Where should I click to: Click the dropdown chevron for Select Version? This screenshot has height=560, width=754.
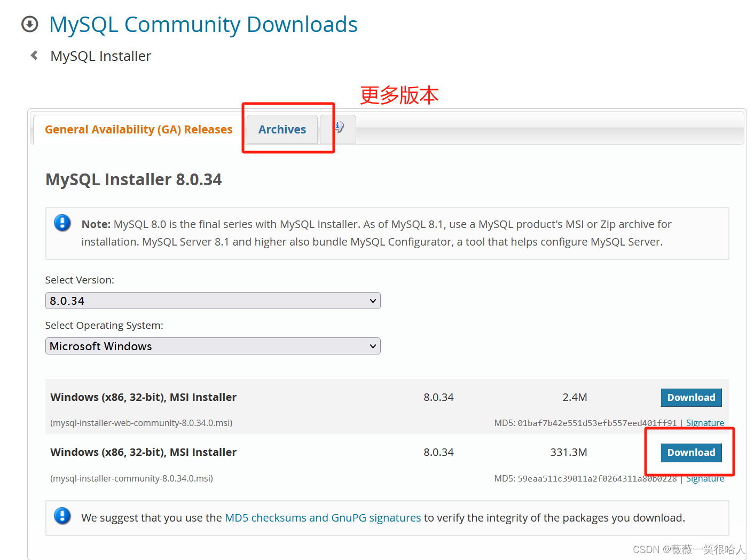pyautogui.click(x=373, y=301)
